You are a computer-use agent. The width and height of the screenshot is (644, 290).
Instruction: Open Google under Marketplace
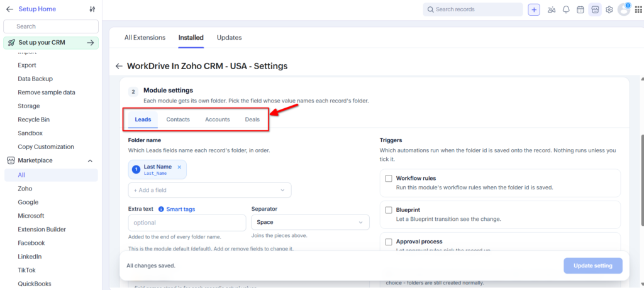[x=28, y=202]
